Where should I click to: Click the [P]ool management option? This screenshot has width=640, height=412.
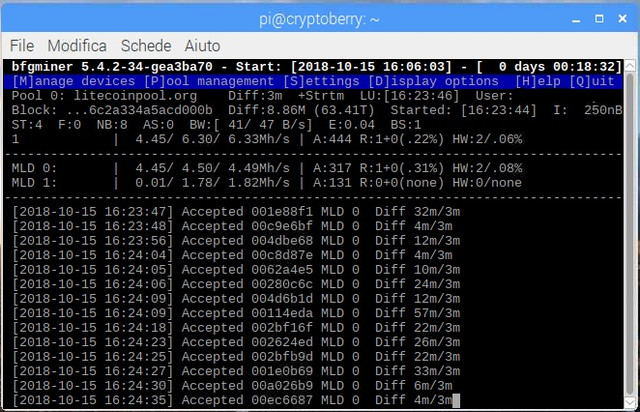(x=209, y=81)
